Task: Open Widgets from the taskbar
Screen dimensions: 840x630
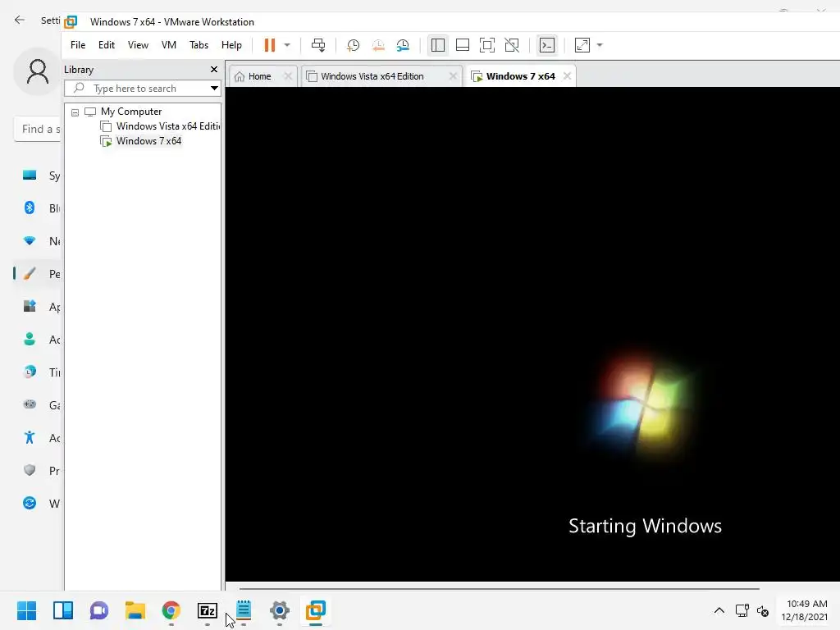Action: click(x=62, y=610)
